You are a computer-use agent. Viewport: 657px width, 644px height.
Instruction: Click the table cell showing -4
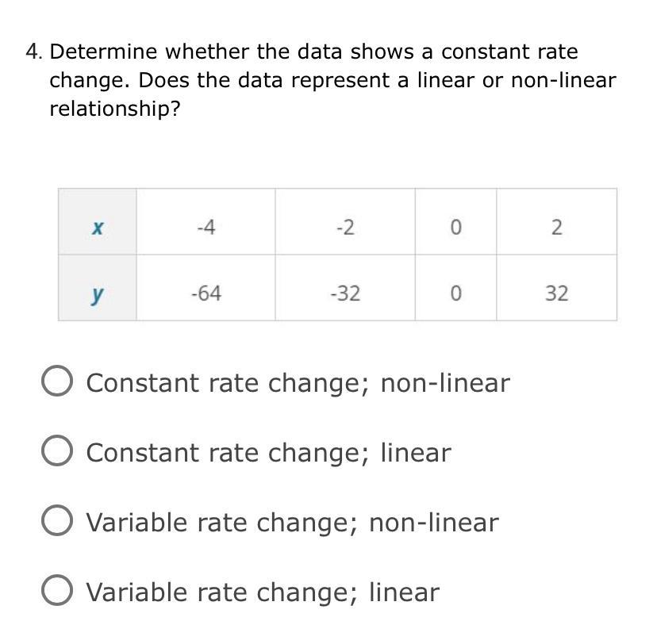[x=206, y=228]
